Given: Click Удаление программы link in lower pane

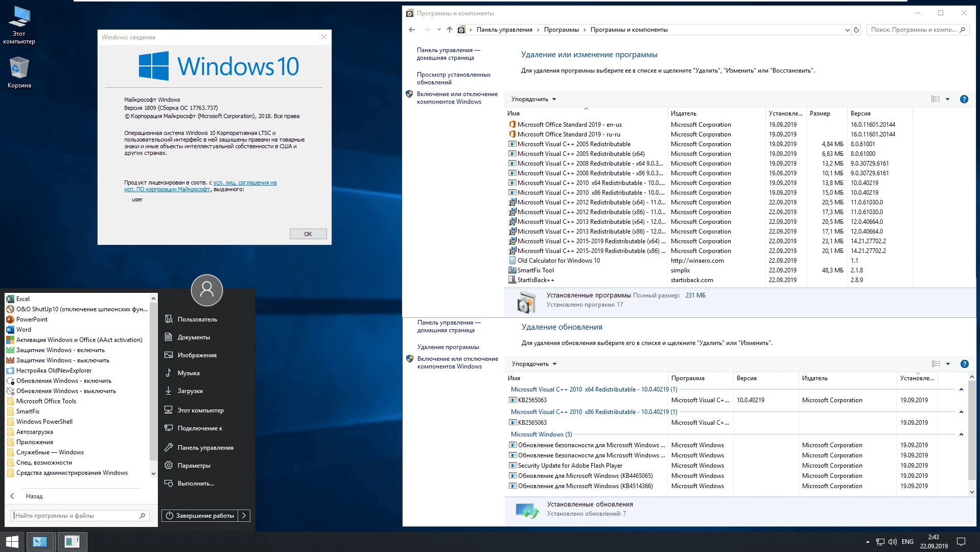Looking at the screenshot, I should pos(448,347).
